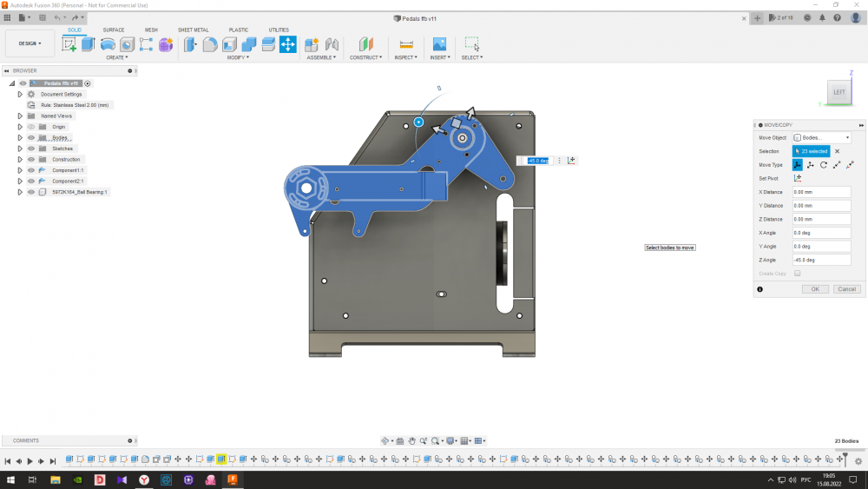Open the Design workspace dropdown
The height and width of the screenshot is (489, 868).
click(x=30, y=43)
